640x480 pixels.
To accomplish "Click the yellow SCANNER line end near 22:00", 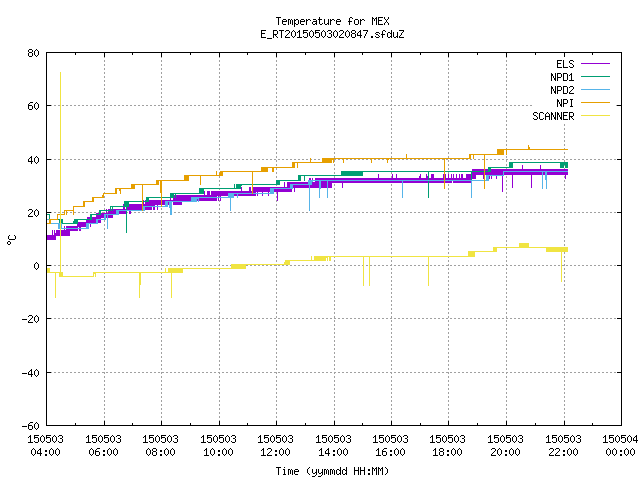I will pos(565,249).
